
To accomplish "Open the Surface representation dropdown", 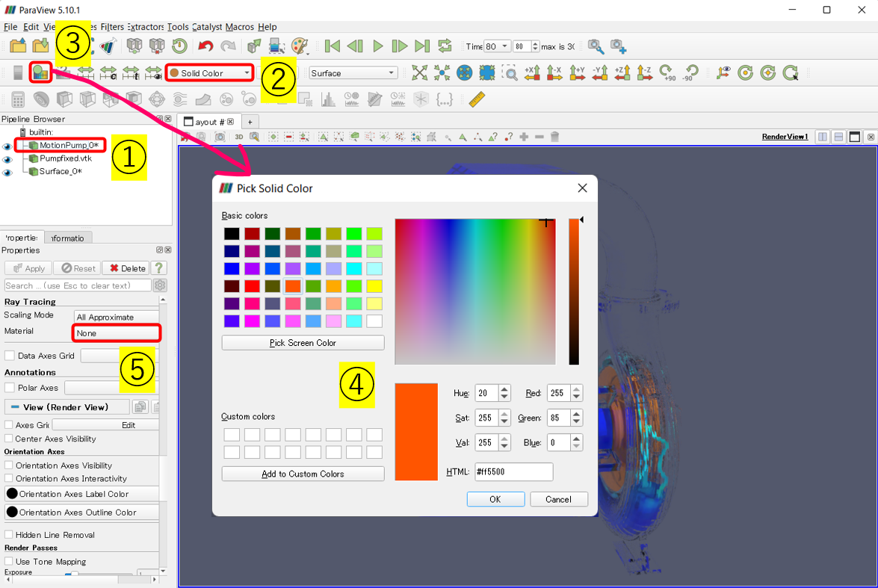I will 353,73.
